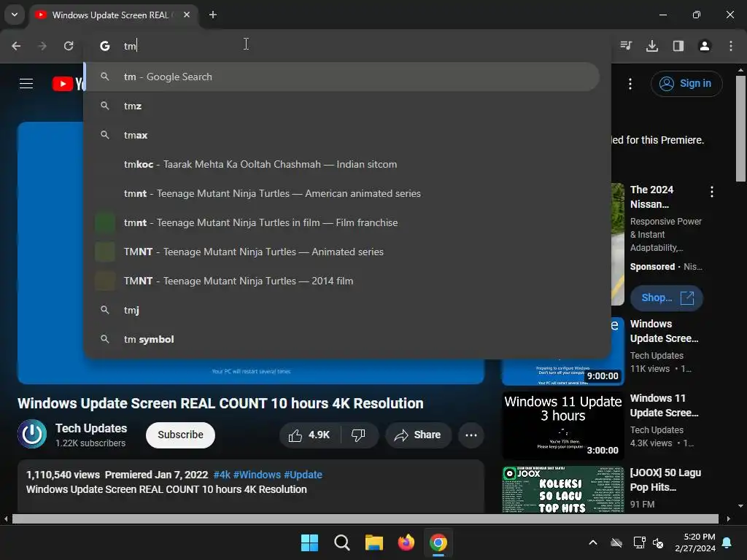Screen dimensions: 747x560
Task: Close the Windows Update Screen tab
Action: pyautogui.click(x=187, y=15)
